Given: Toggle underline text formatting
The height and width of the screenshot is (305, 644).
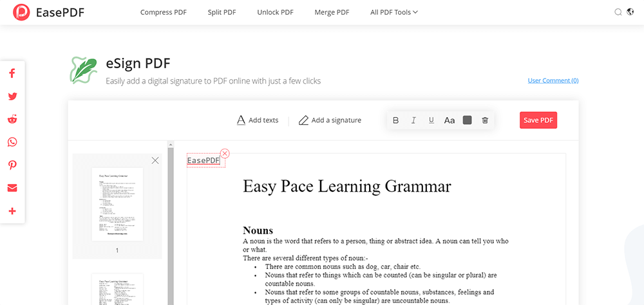Looking at the screenshot, I should click(431, 120).
